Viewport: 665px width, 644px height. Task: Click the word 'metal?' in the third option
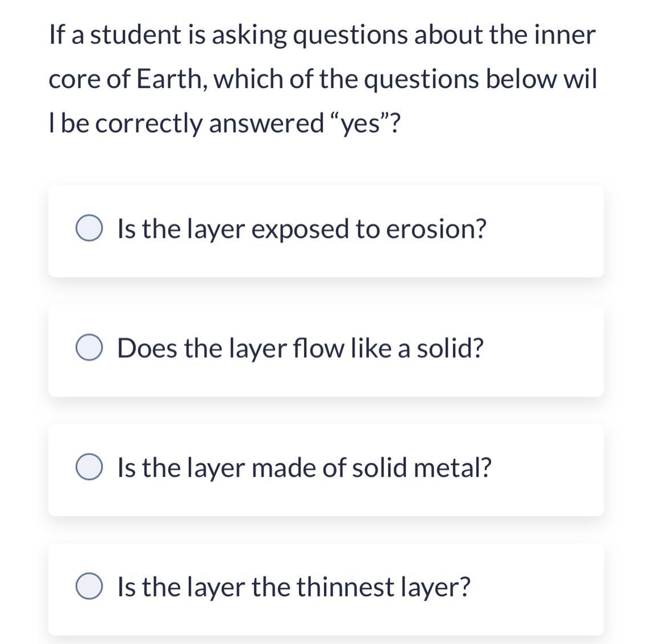(452, 468)
